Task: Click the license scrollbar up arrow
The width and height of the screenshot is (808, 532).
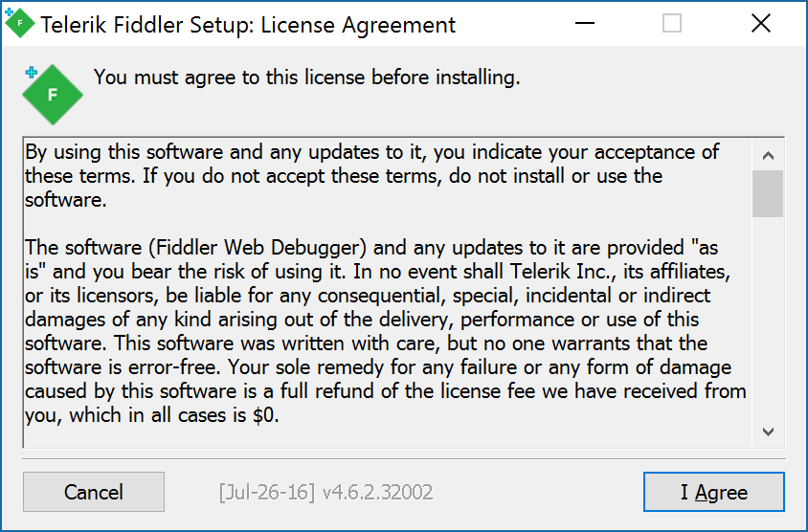Action: pos(768,154)
